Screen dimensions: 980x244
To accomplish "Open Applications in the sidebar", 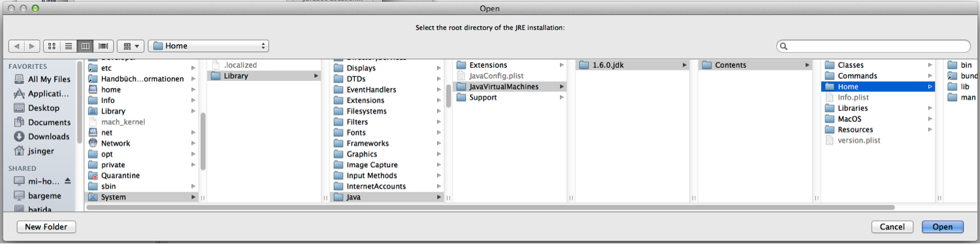I will [x=42, y=94].
